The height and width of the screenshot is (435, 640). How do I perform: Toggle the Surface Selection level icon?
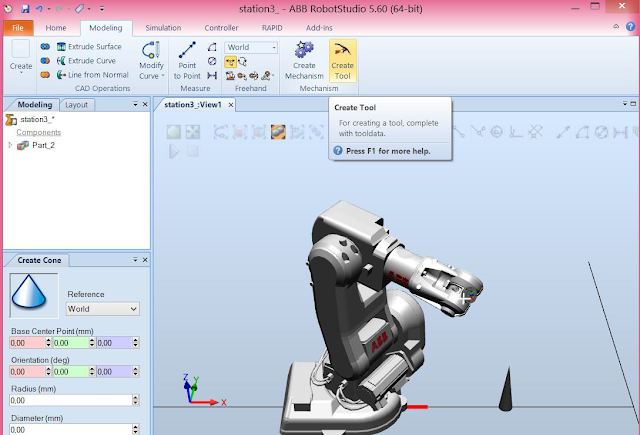tap(240, 132)
